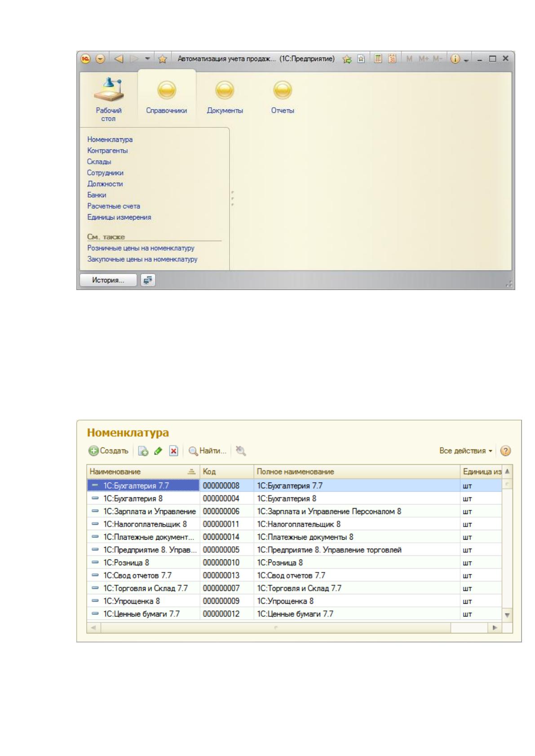Click the copy item icon beside Создать
Viewport: 535px width, 756px height.
click(143, 451)
